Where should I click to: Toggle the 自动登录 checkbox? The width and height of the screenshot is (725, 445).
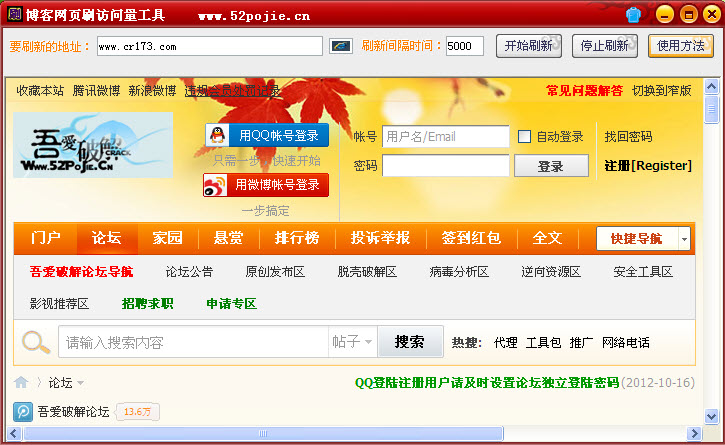coord(524,136)
